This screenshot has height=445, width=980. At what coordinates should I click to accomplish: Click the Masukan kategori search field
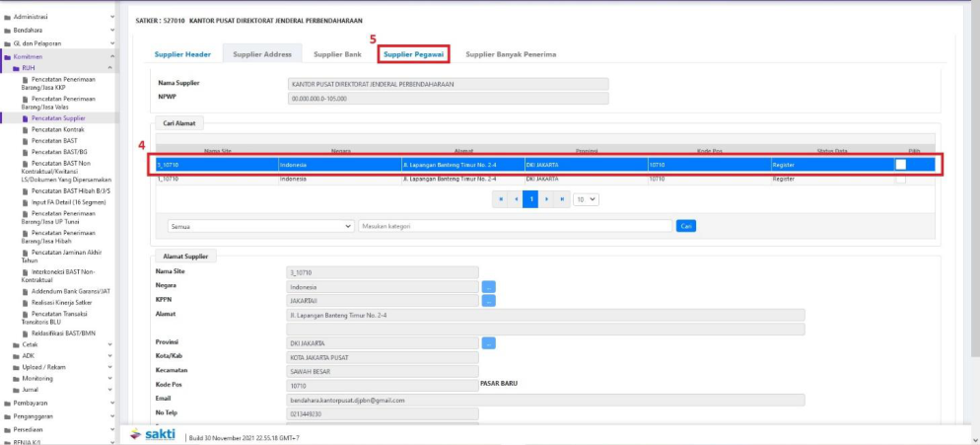click(515, 226)
